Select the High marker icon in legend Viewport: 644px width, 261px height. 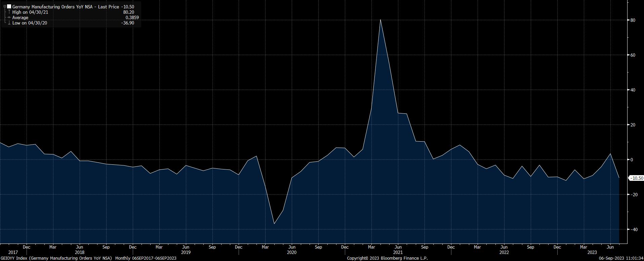click(9, 12)
